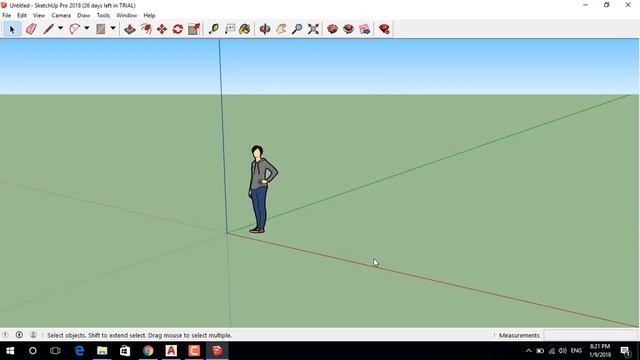Launch Microsoft Edge from taskbar

point(79,351)
